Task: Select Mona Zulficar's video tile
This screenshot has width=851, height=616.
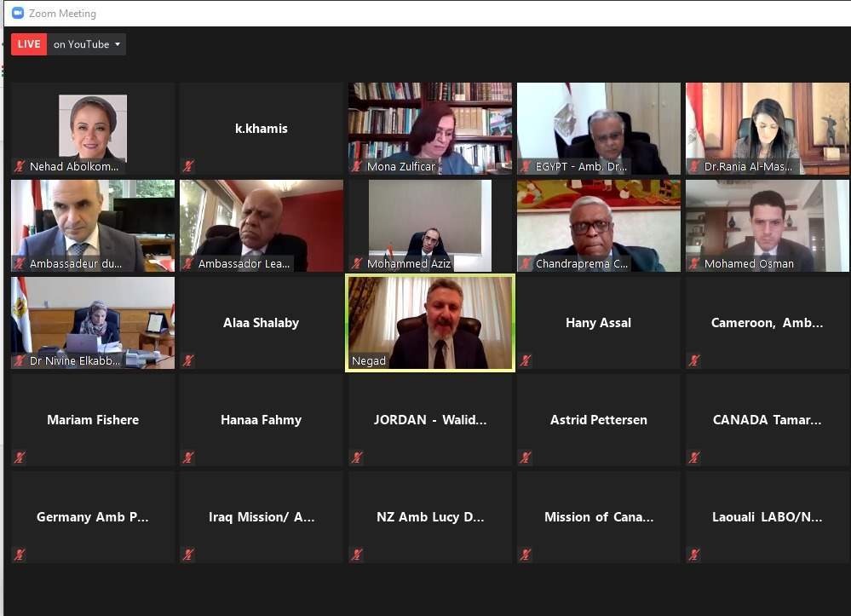Action: pos(430,129)
